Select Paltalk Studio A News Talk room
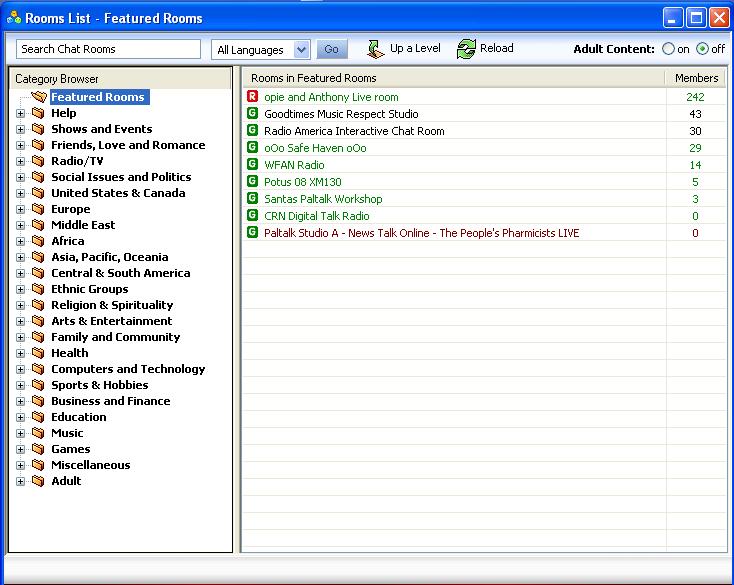734x585 pixels. pyautogui.click(x=485, y=233)
